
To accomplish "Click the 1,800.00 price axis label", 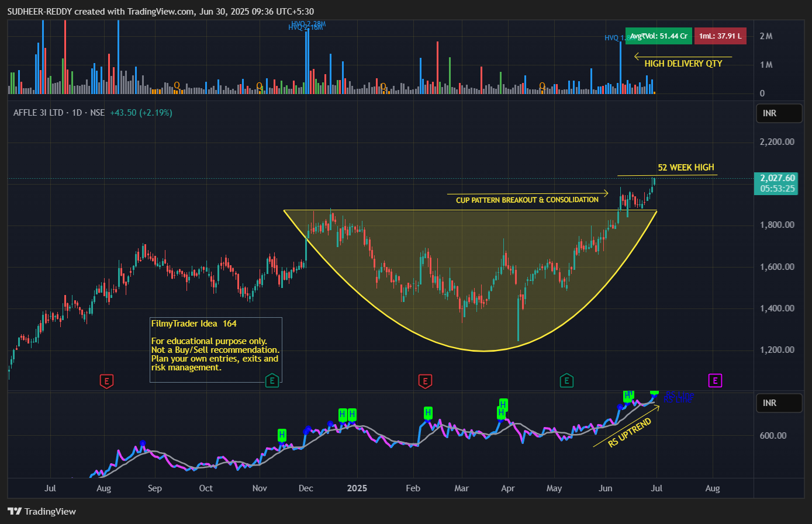I will pos(777,225).
